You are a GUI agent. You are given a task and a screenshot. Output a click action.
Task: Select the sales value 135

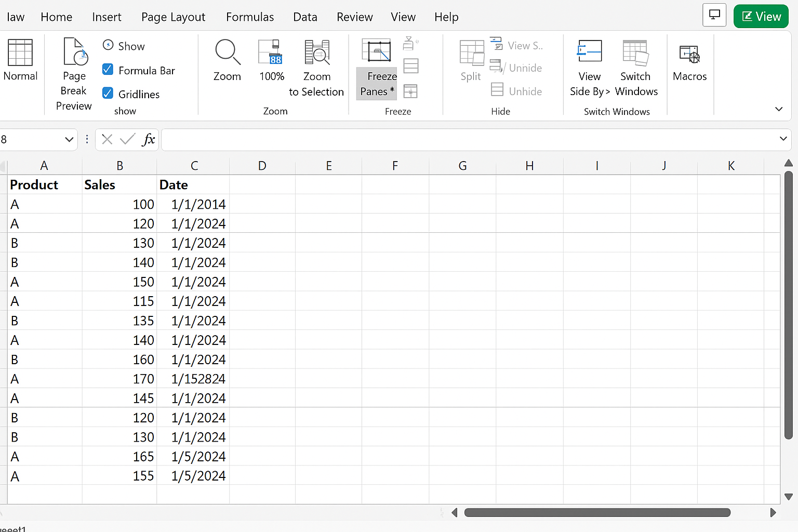119,321
